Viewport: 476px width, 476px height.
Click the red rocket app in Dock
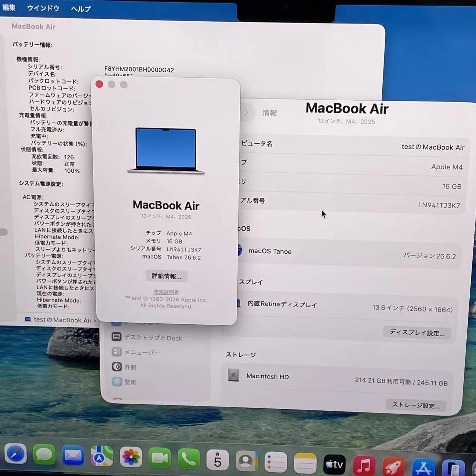point(393,466)
